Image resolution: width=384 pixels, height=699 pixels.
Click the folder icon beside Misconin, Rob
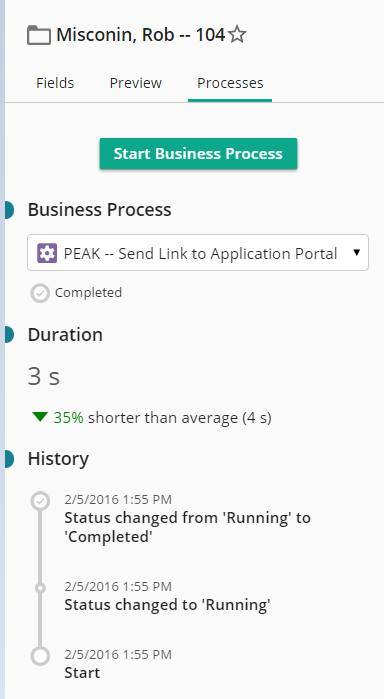coord(39,35)
